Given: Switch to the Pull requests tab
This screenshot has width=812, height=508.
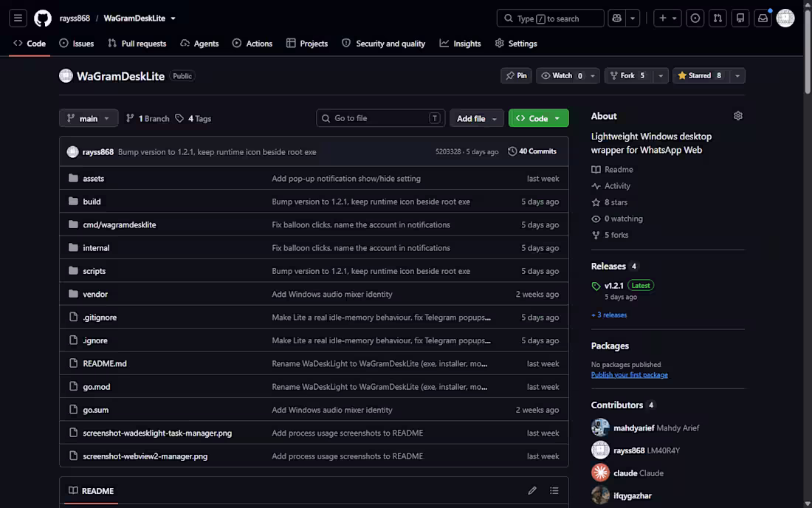Looking at the screenshot, I should tap(137, 44).
